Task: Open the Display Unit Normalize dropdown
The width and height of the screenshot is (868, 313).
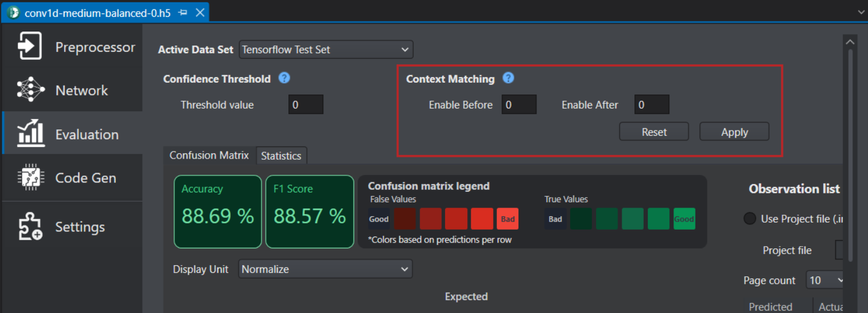Action: pos(325,269)
